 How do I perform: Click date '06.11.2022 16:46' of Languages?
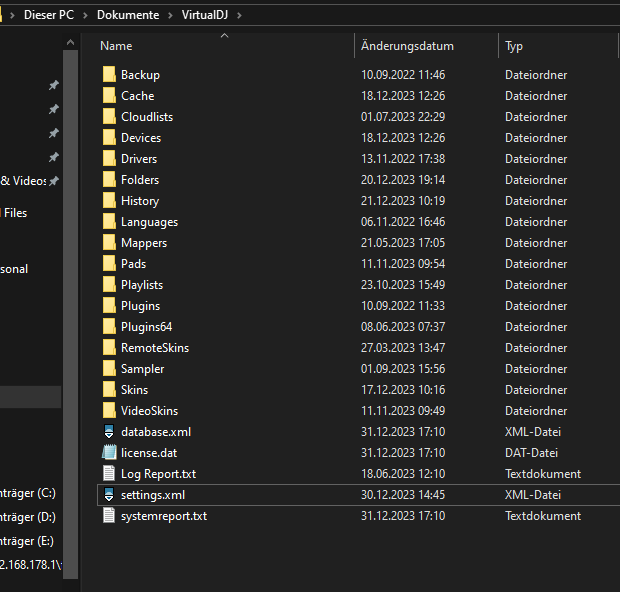[x=403, y=221]
